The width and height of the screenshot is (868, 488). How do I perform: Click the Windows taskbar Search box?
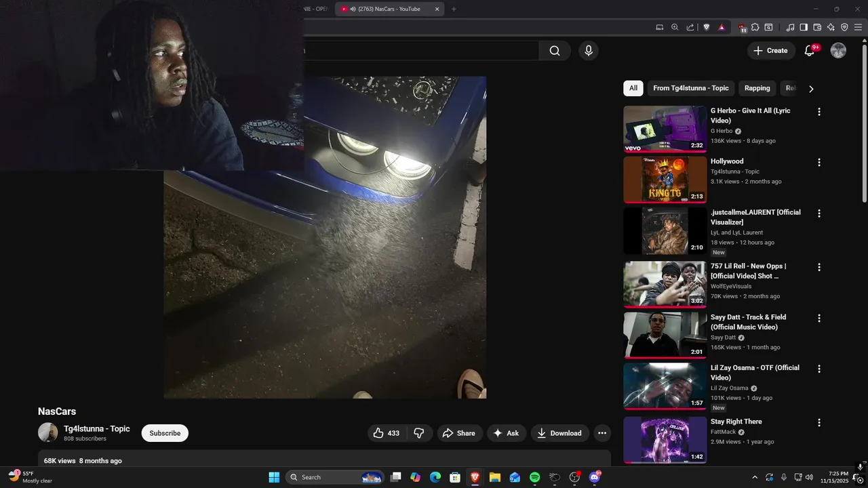point(335,477)
